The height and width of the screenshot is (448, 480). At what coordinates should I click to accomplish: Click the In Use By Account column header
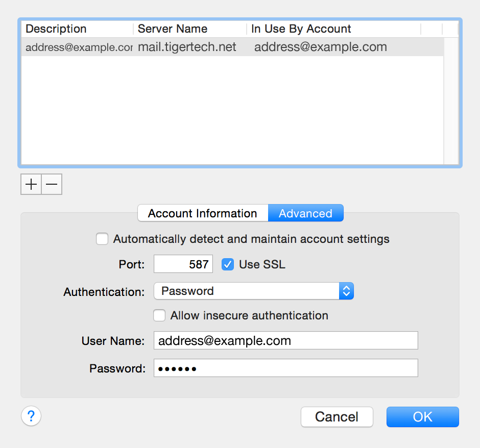tap(301, 29)
